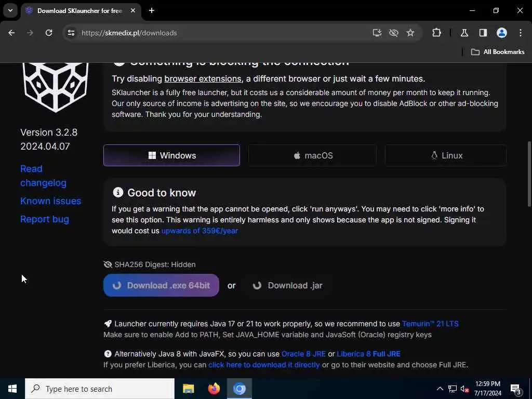The image size is (532, 399).
Task: Click the browser forward arrow
Action: point(30,33)
